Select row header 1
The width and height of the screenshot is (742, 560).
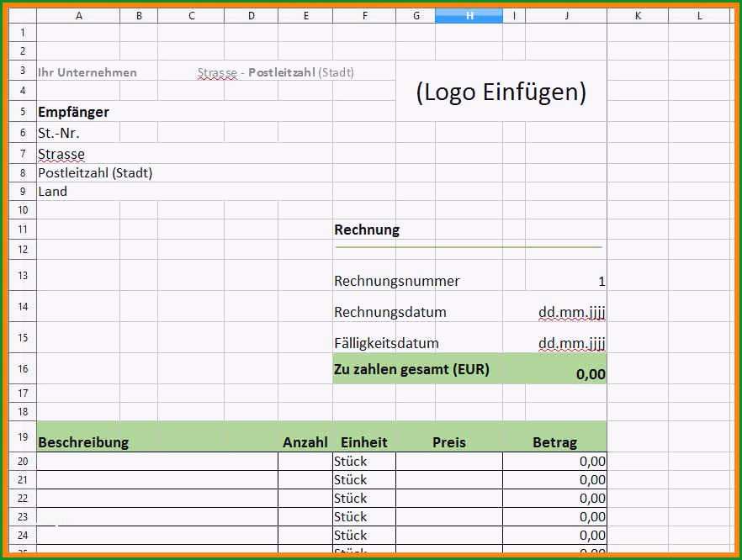(23, 33)
